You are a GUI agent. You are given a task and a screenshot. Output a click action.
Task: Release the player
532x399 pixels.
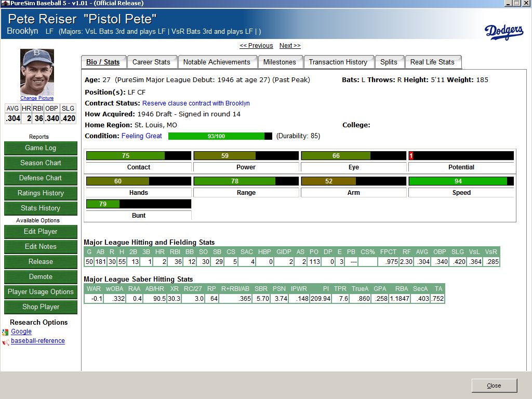tap(41, 262)
